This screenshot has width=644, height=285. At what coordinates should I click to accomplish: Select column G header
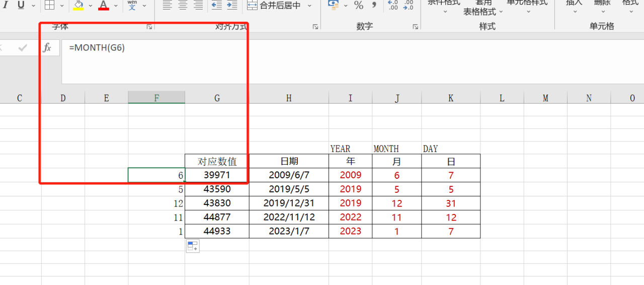pos(217,98)
